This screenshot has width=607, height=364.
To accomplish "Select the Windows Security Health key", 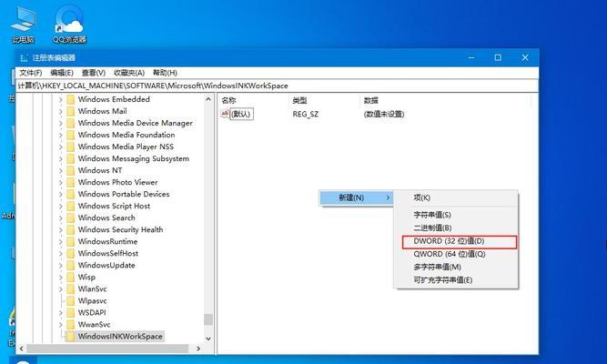I will click(x=120, y=229).
